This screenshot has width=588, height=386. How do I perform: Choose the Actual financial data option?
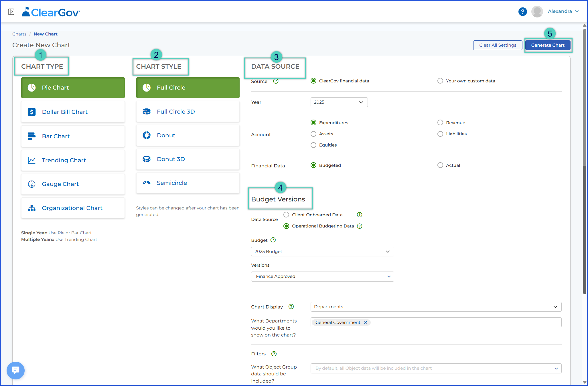click(440, 165)
